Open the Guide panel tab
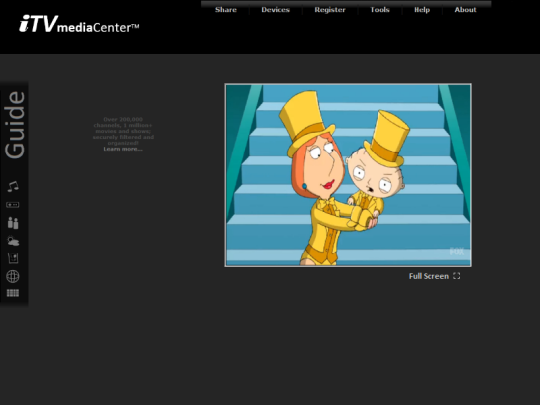Image resolution: width=540 pixels, height=405 pixels. (14, 125)
